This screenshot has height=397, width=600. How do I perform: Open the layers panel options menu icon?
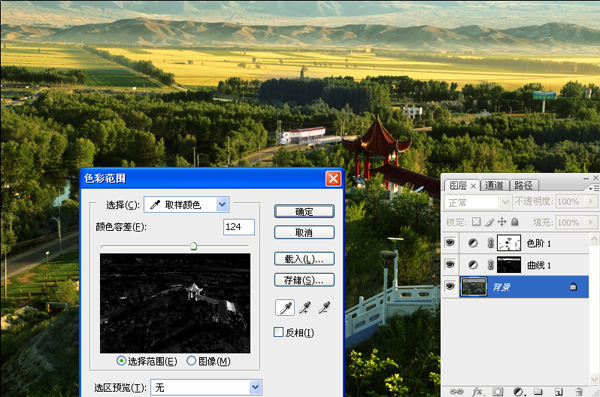pos(593,188)
